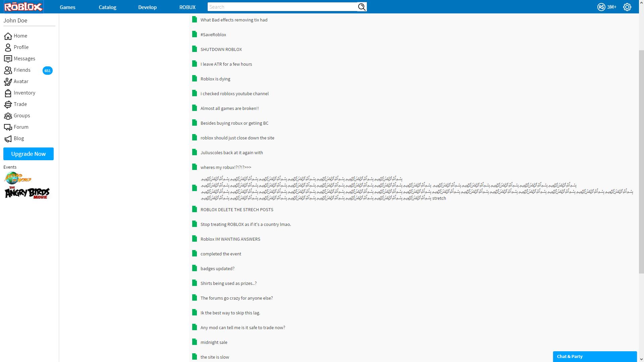The height and width of the screenshot is (362, 644).
Task: Open thread Stop treating ROBLOX as if it's a country
Action: (246, 225)
